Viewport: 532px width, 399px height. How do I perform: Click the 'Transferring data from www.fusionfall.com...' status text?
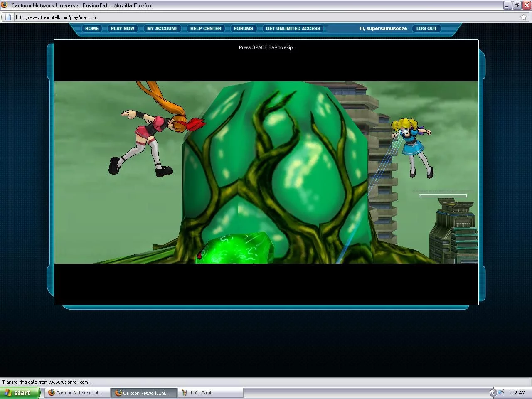tap(47, 382)
